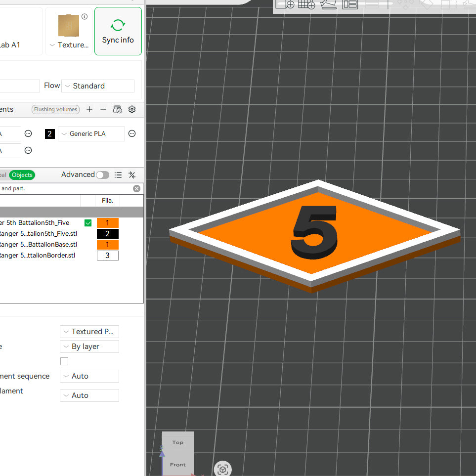Open the Assembly view icon in toolbar

350,5
